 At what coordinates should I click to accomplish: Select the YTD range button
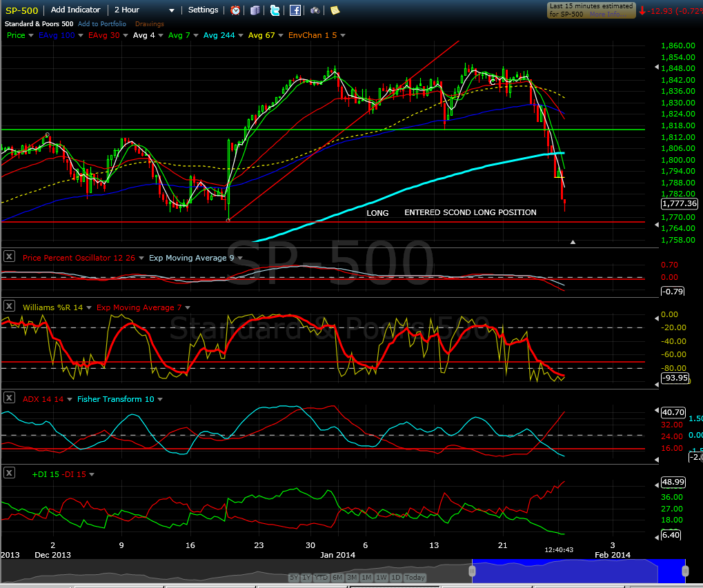pyautogui.click(x=321, y=577)
